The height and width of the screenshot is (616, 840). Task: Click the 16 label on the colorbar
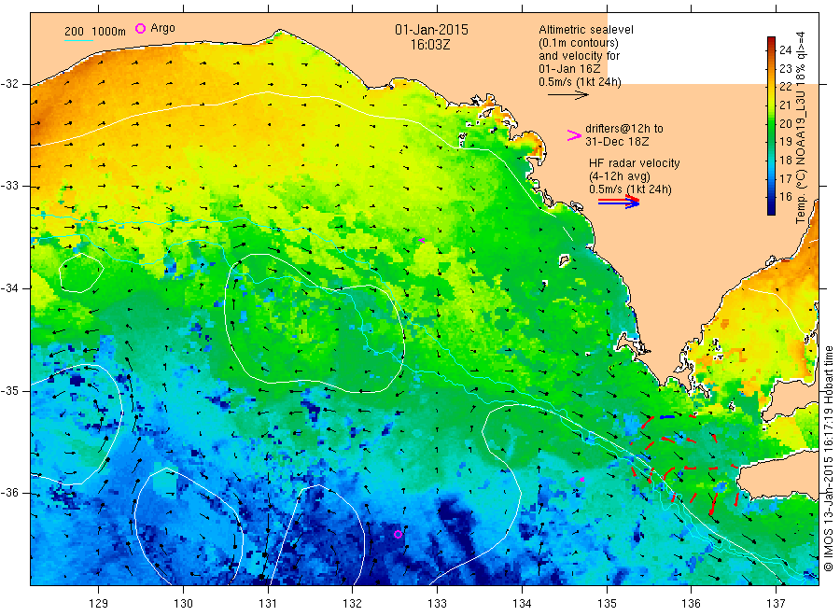point(785,197)
